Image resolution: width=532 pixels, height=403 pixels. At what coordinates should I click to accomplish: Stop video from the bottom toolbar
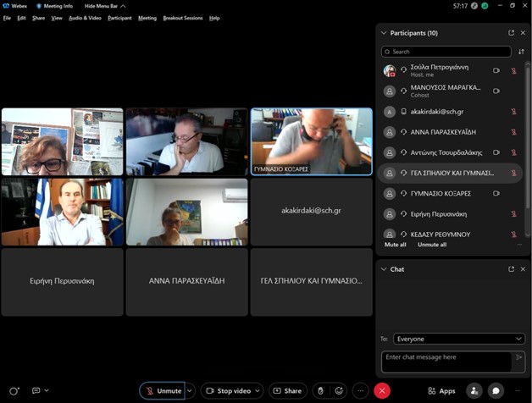click(x=228, y=390)
